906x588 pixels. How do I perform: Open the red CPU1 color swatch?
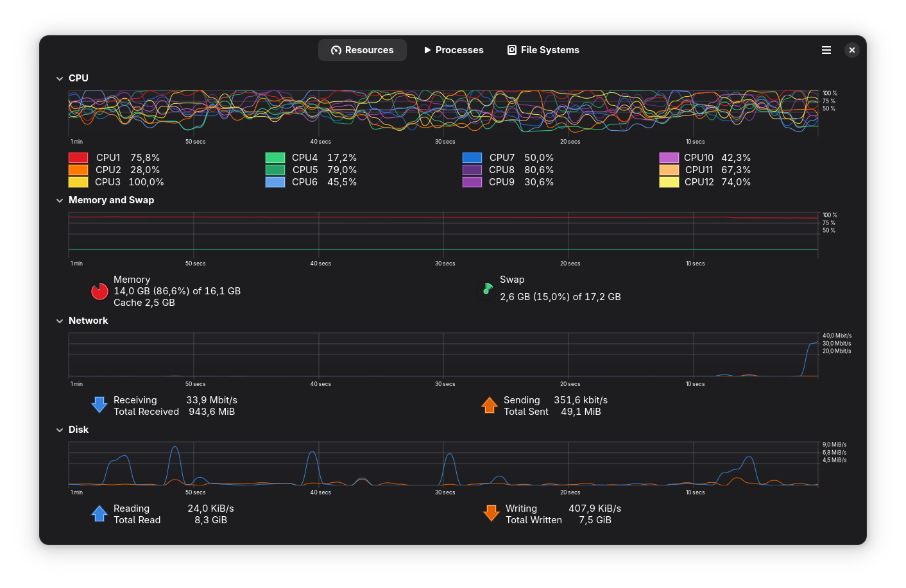(78, 158)
